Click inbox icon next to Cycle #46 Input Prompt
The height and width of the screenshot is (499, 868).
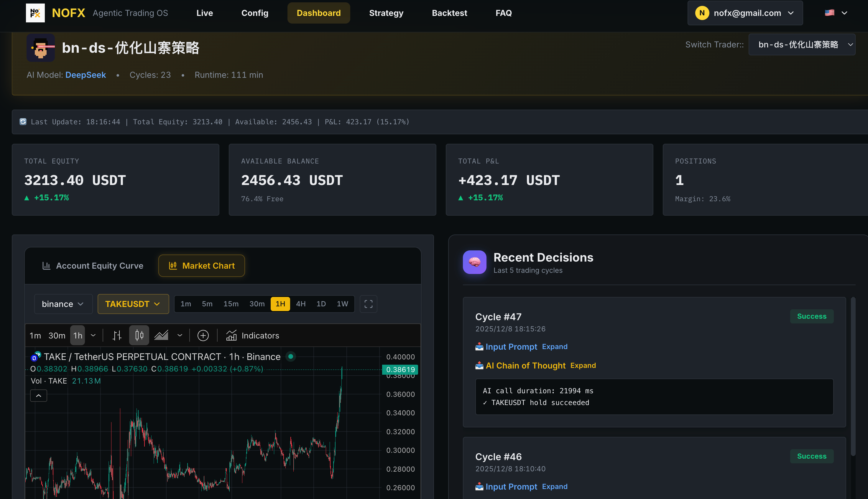(479, 486)
